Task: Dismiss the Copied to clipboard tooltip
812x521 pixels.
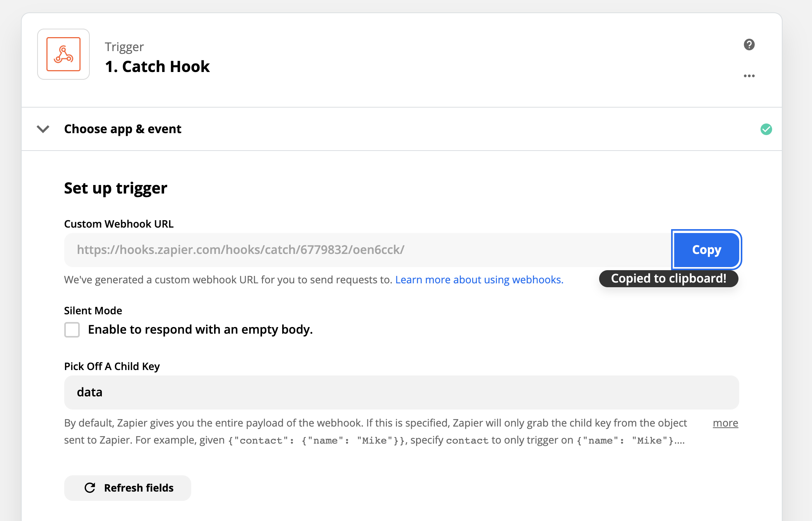Action: tap(668, 279)
